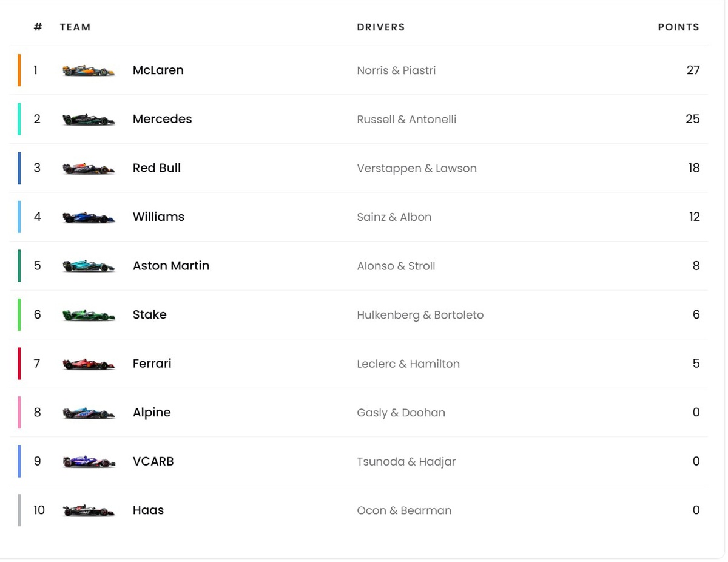Viewport: 728px width, 562px height.
Task: Click the Stake car icon
Action: pyautogui.click(x=89, y=315)
